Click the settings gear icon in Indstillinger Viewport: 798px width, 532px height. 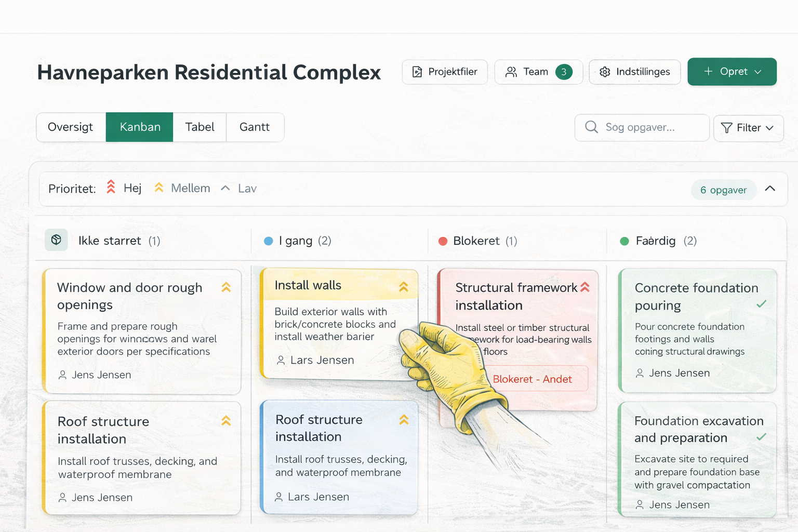pos(605,72)
